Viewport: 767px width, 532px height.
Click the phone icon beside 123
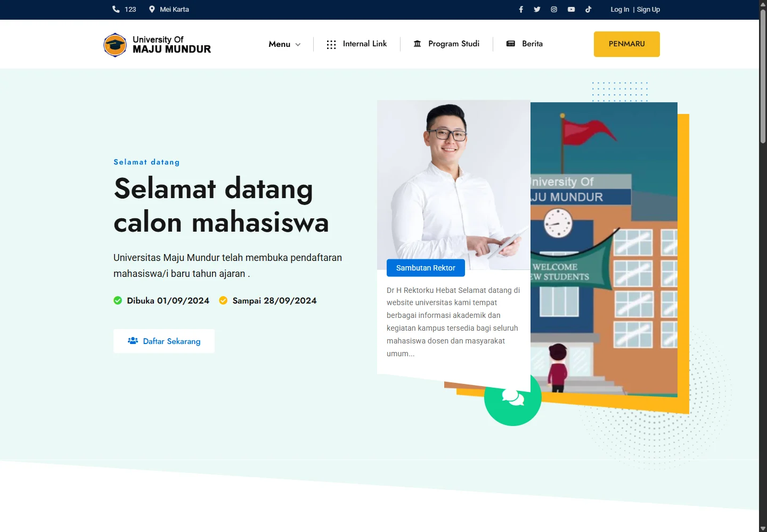(116, 9)
